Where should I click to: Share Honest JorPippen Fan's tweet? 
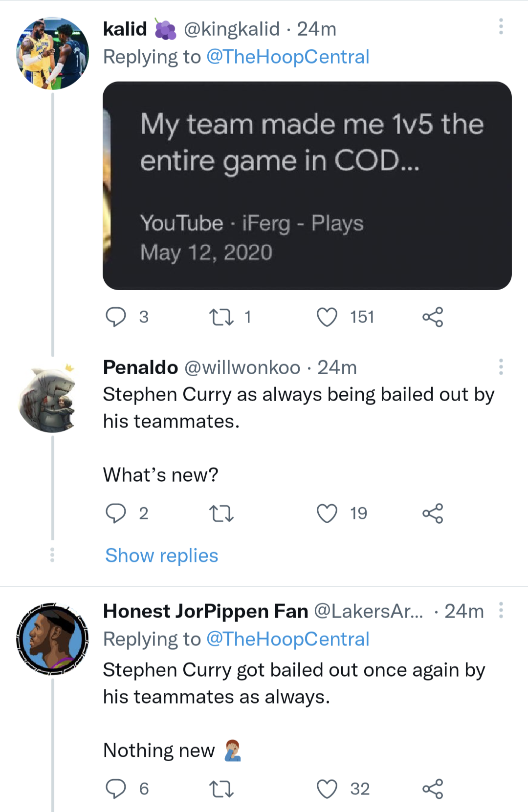(x=433, y=789)
